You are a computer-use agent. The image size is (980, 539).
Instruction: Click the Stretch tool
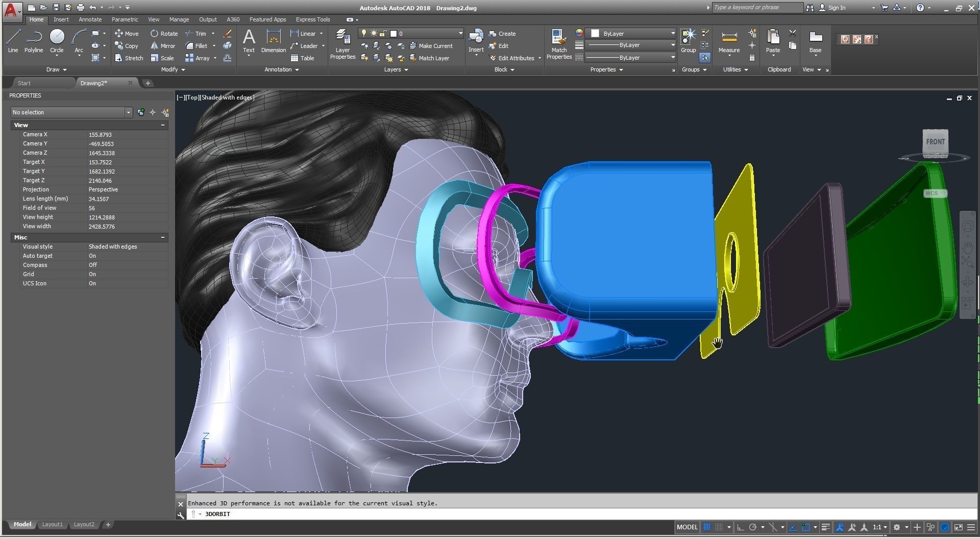pyautogui.click(x=129, y=58)
